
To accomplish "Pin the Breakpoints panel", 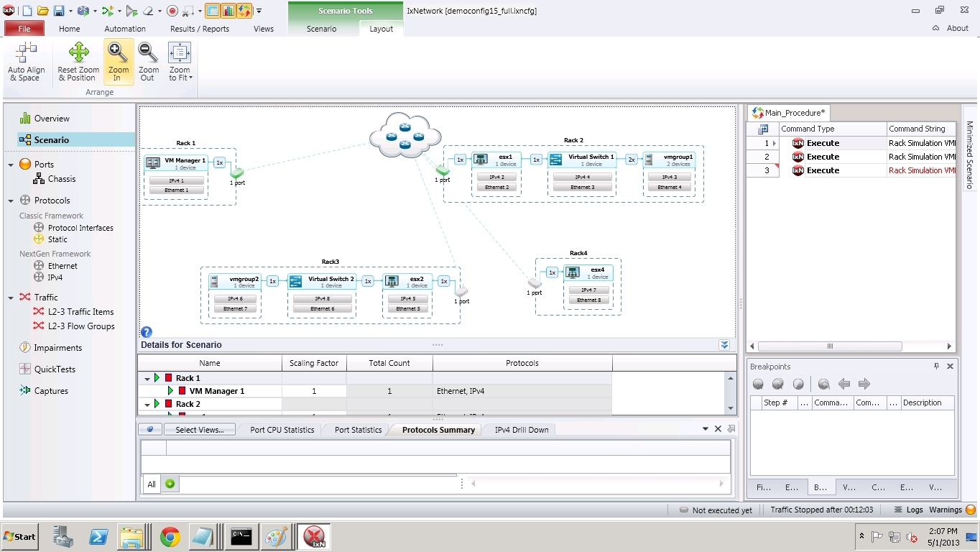I will pyautogui.click(x=936, y=366).
